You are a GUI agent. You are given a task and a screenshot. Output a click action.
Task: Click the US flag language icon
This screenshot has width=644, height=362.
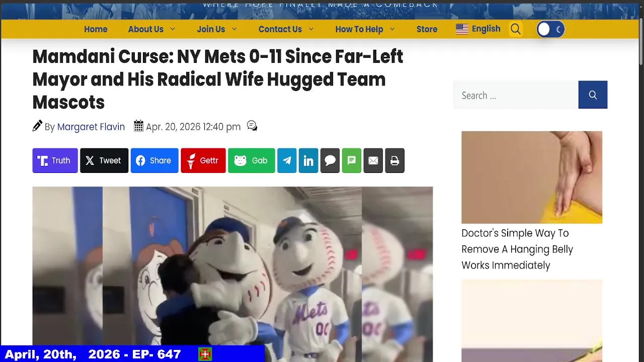(462, 29)
